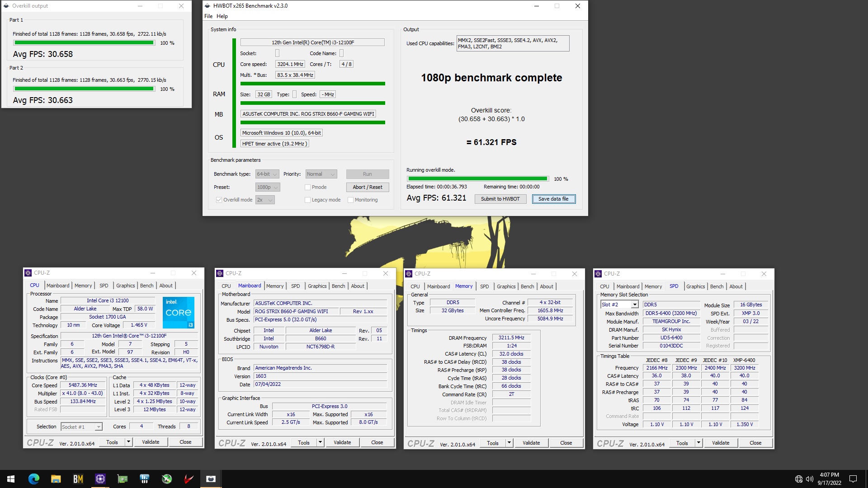Open the green jet icon app in taskbar

click(x=167, y=479)
